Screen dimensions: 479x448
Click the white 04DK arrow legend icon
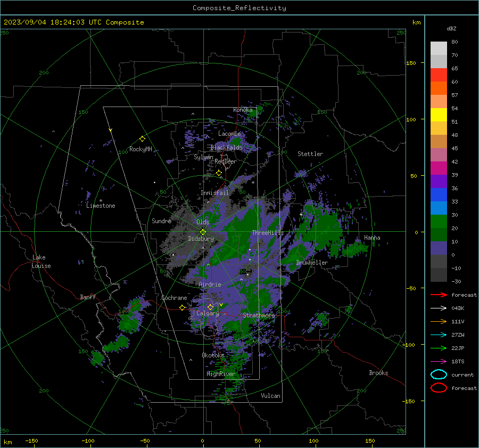(x=439, y=308)
